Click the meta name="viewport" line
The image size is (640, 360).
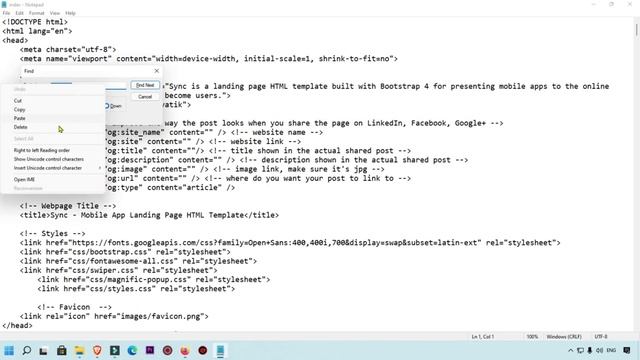[209, 59]
